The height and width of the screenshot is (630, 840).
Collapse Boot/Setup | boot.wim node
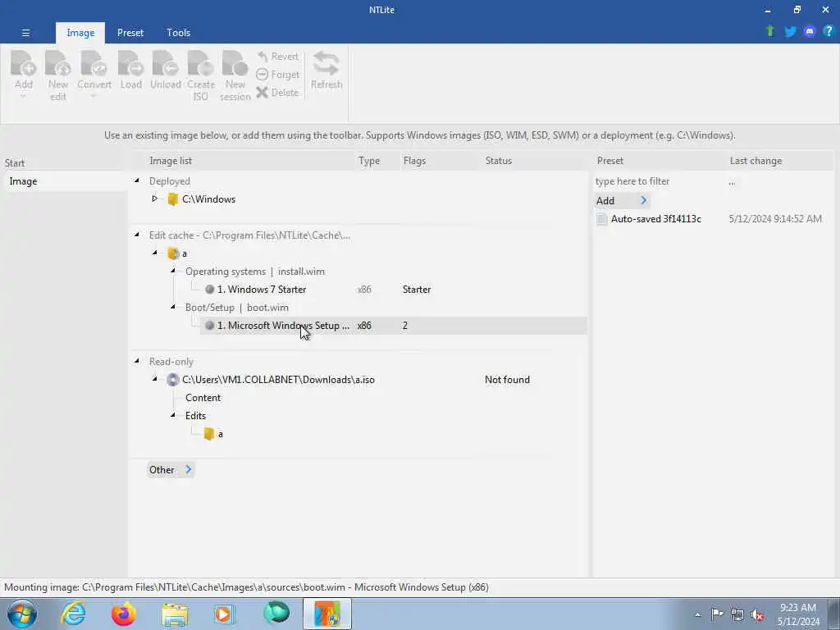[x=173, y=307]
